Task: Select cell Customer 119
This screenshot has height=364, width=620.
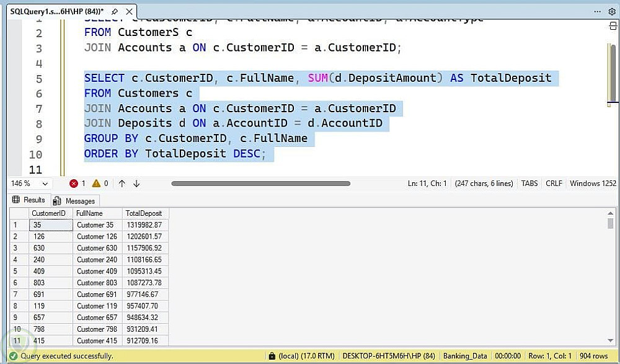Action: coord(97,306)
